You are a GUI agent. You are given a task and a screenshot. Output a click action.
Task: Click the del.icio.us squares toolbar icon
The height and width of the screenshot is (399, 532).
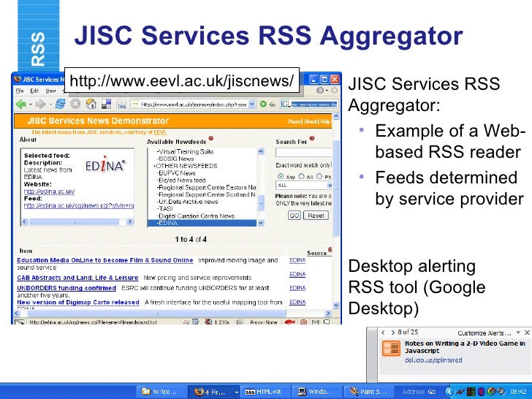pos(107,104)
